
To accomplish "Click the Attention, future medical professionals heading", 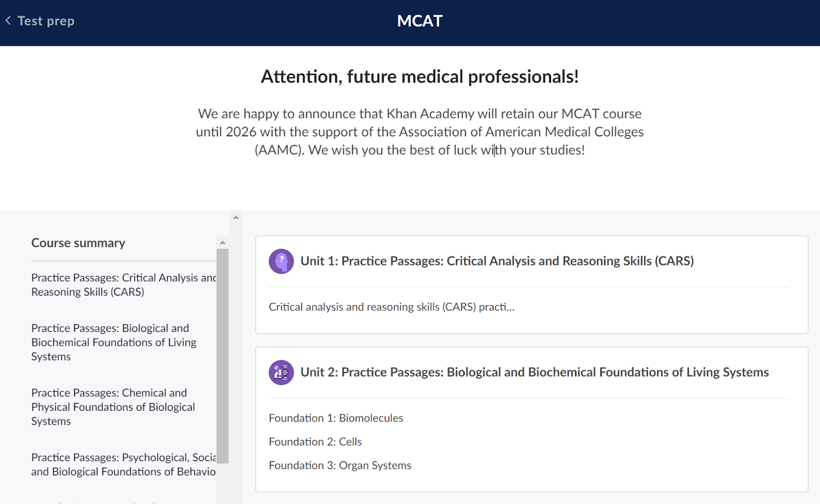I will click(420, 76).
